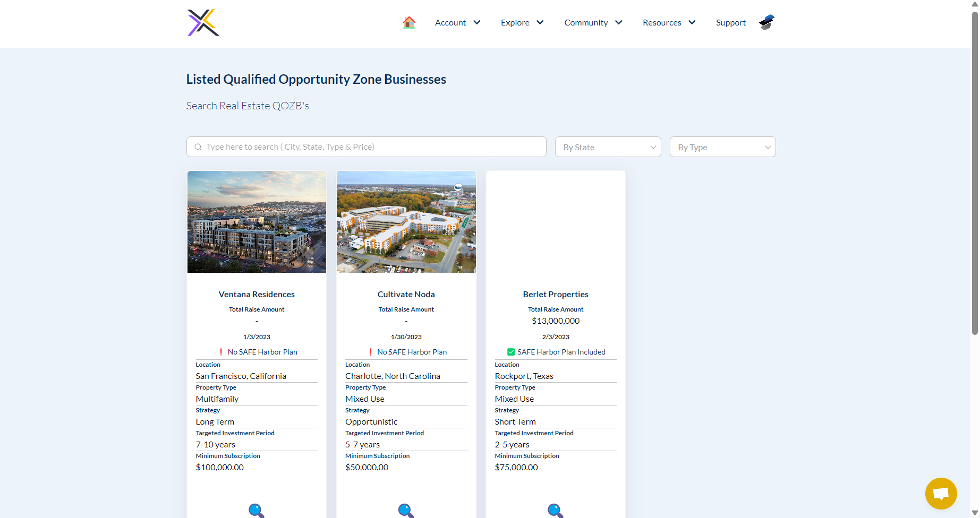Open the Community menu
The width and height of the screenshot is (980, 518).
click(593, 22)
